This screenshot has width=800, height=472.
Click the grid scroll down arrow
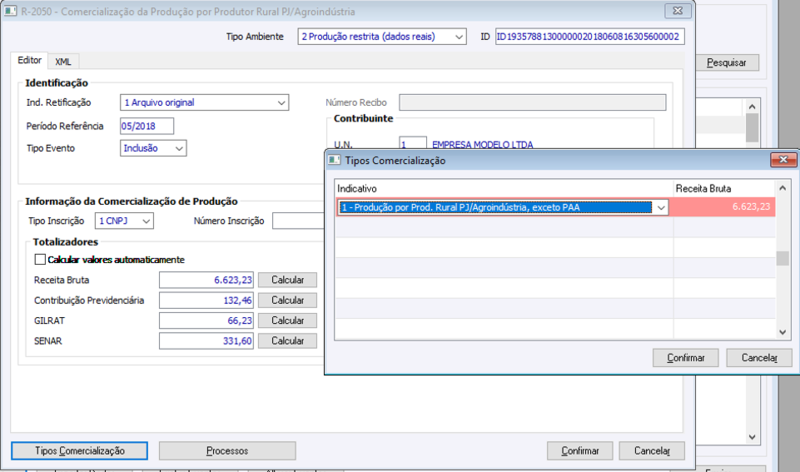pyautogui.click(x=783, y=332)
